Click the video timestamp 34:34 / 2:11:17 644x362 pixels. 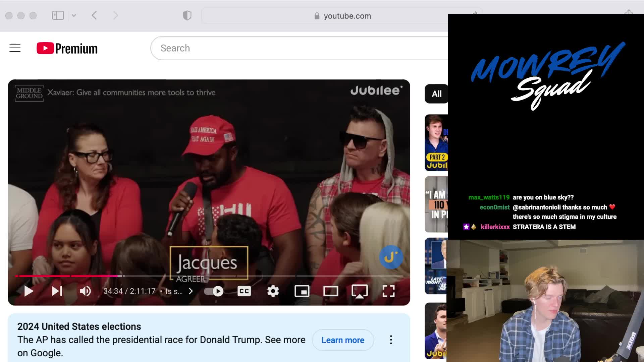129,291
